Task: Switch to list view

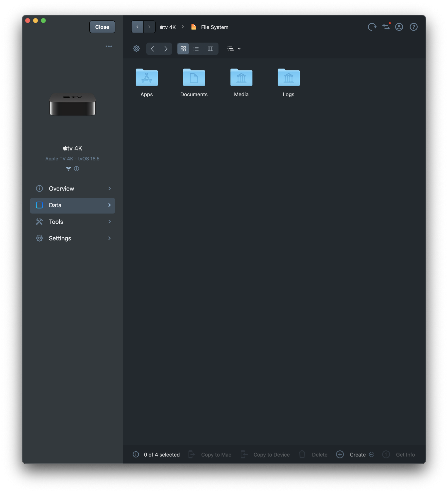Action: [x=196, y=49]
